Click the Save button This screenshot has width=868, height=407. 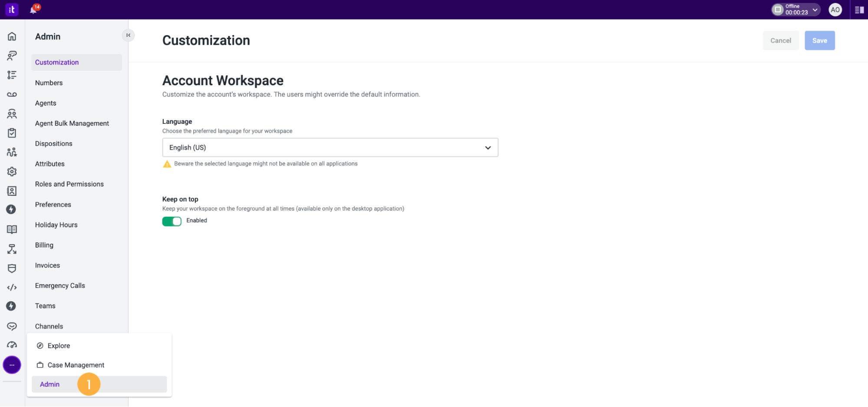coord(819,40)
